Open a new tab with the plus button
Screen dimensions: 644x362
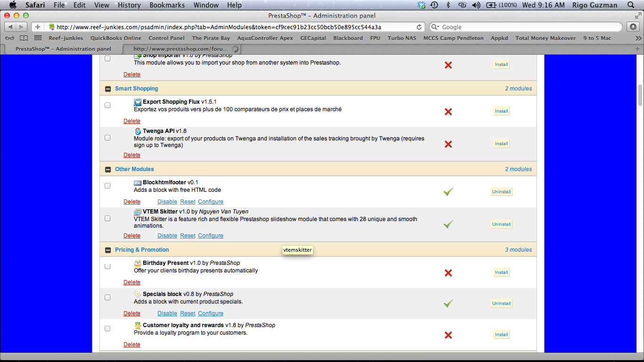pyautogui.click(x=638, y=49)
